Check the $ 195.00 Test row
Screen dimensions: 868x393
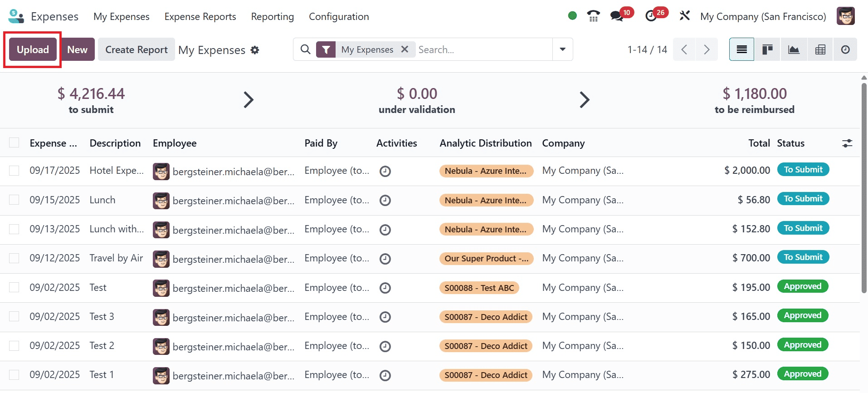click(14, 287)
